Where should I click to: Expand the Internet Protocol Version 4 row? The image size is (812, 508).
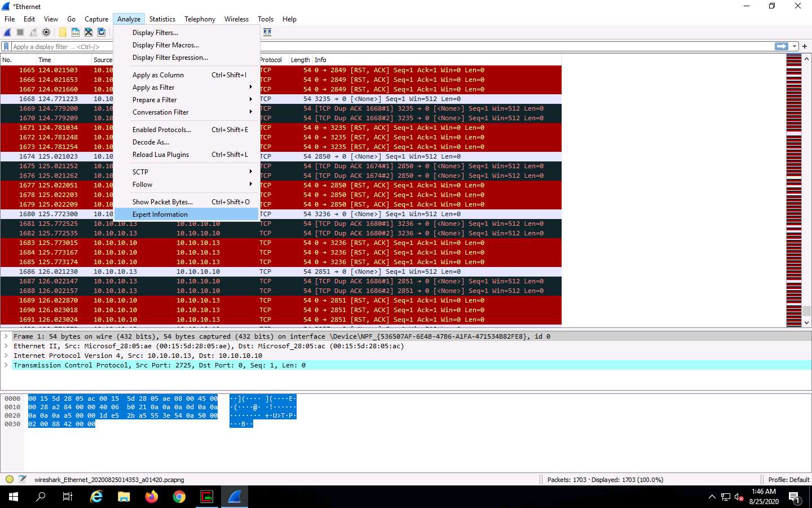coord(6,356)
